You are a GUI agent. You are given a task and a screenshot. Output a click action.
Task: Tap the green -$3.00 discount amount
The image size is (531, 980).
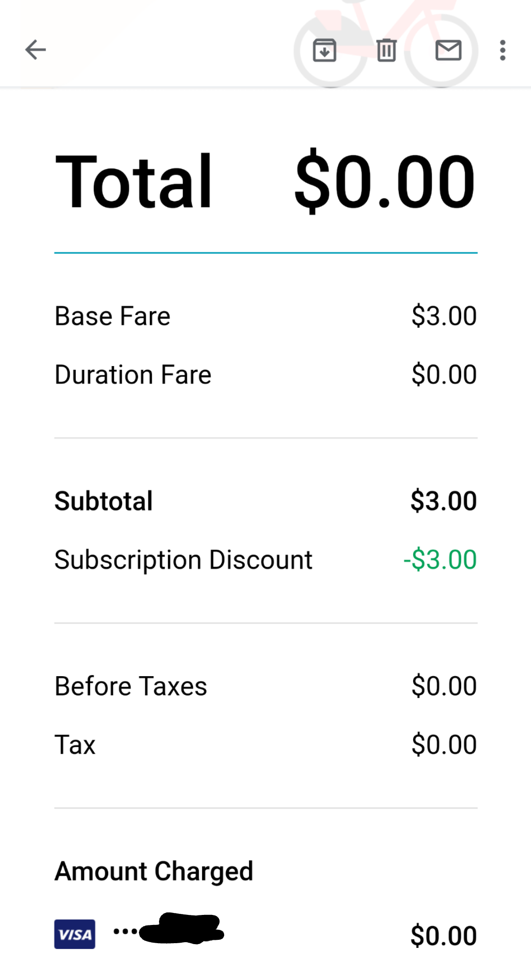click(440, 560)
